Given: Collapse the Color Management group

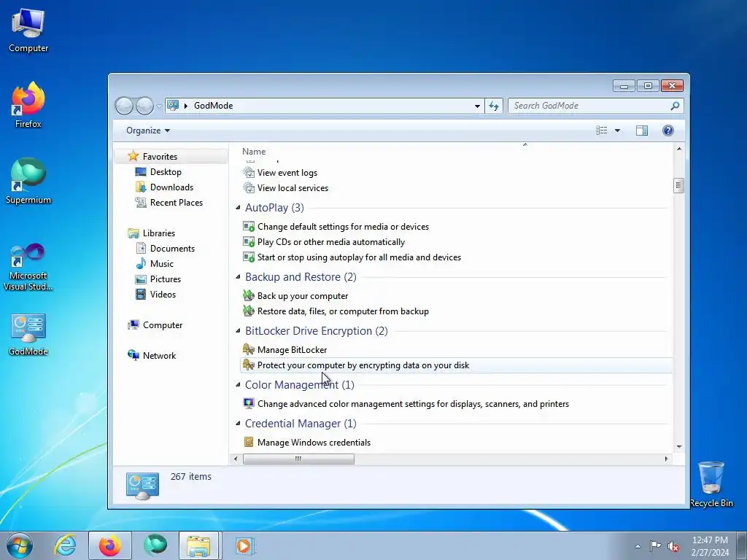Looking at the screenshot, I should coord(238,384).
